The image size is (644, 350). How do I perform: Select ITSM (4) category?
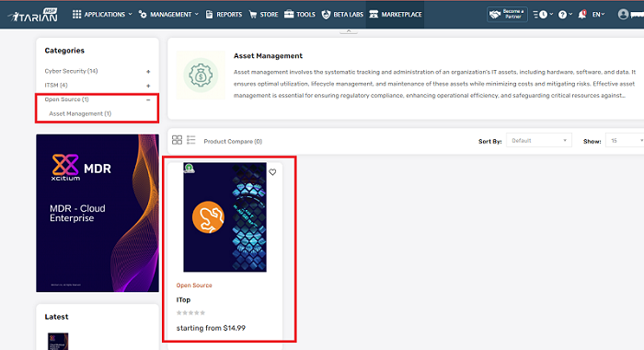pos(56,85)
